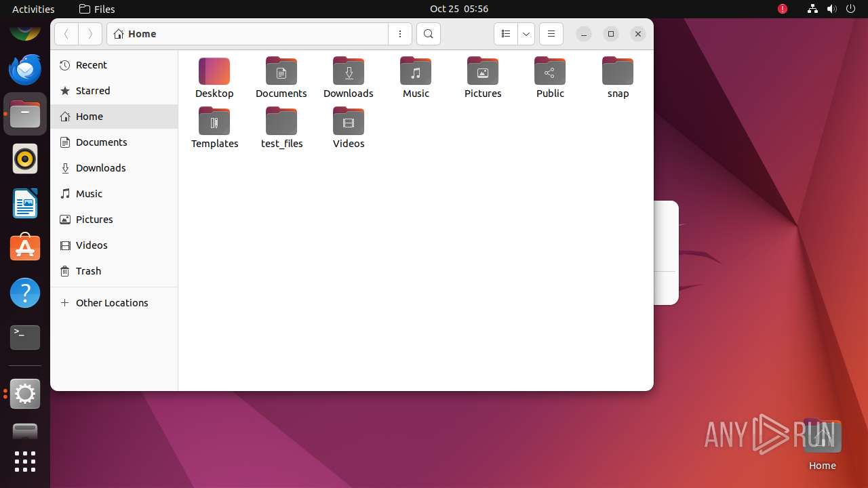Select Recent in the sidebar
This screenshot has width=868, height=488.
pos(114,65)
